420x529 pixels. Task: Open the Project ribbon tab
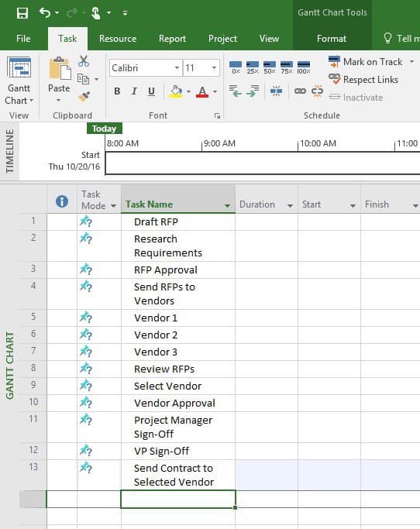[x=222, y=39]
